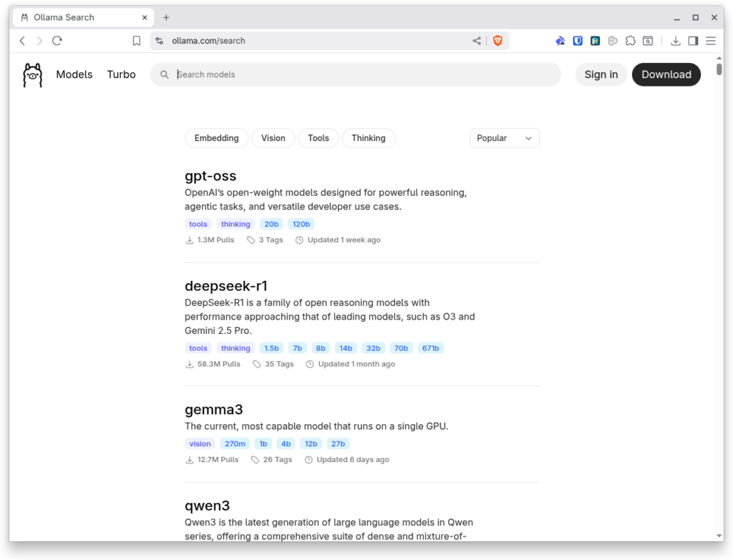733x560 pixels.
Task: Click the 14b tag under deepseek-r1
Action: click(346, 348)
